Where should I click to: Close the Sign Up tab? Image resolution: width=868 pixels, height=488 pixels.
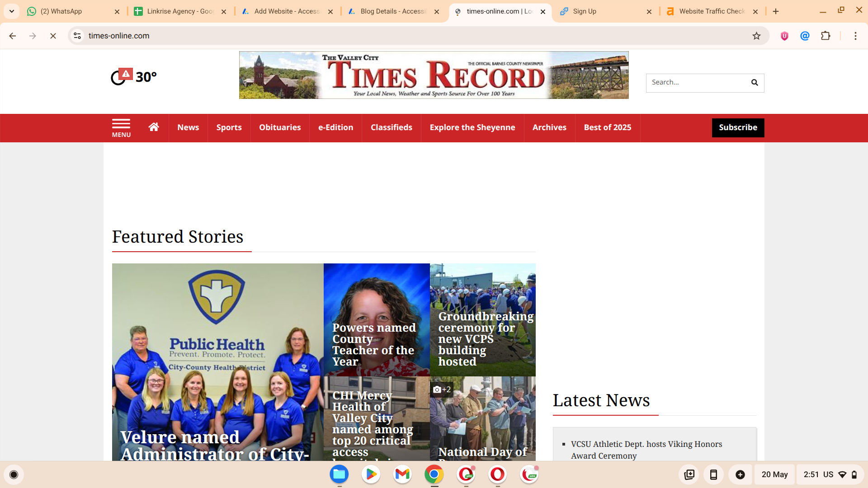(x=649, y=12)
